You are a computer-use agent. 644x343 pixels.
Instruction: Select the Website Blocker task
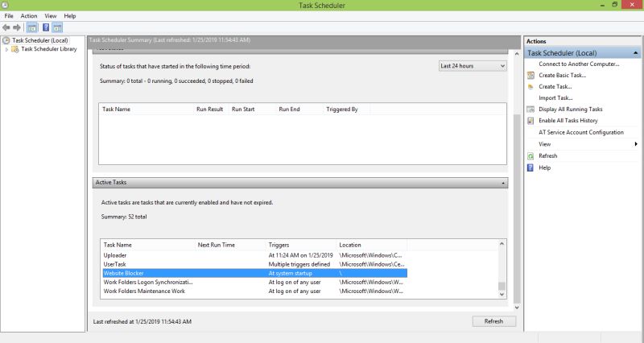(254, 273)
